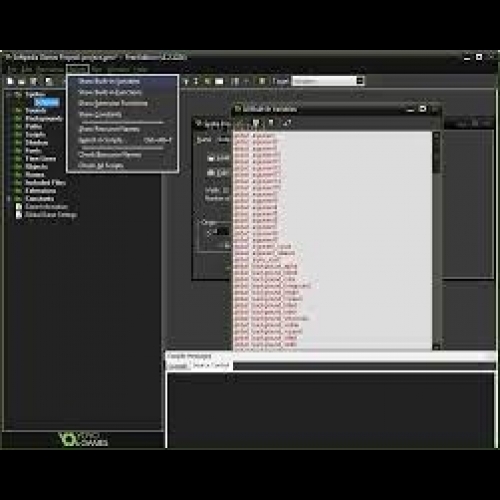500x500 pixels.
Task: Choose Show Constants from Scripts menu
Action: (100, 115)
